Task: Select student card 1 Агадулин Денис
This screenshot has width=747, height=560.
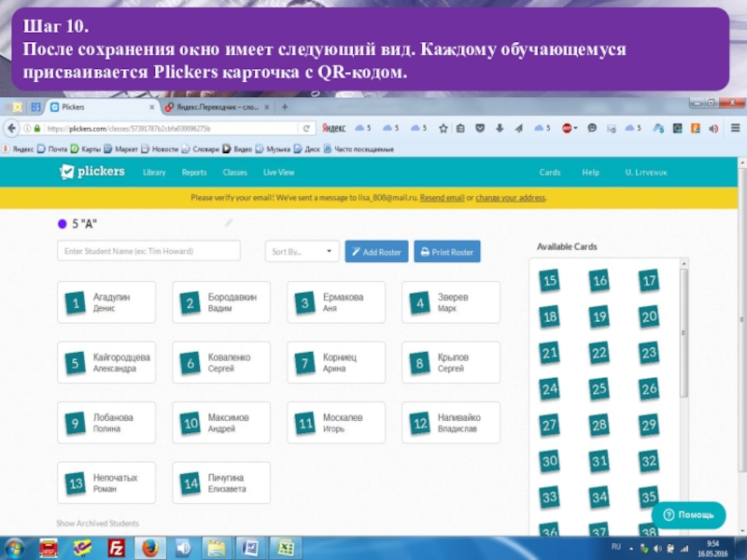Action: [106, 302]
